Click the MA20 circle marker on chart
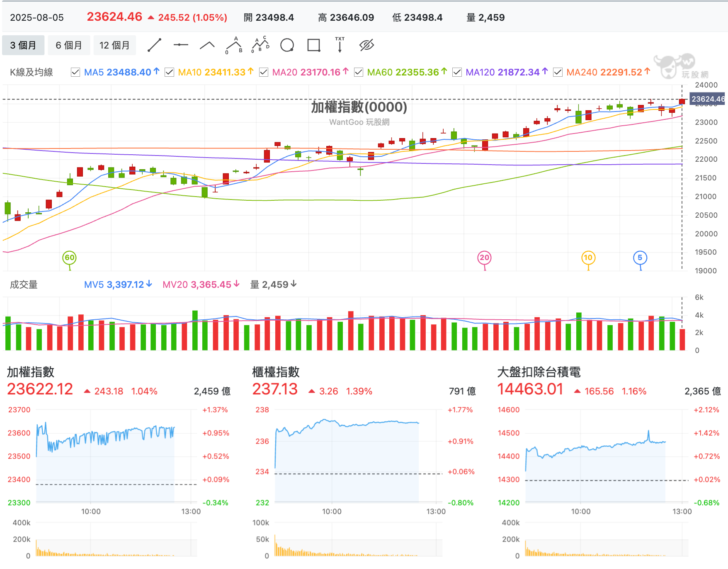The image size is (728, 569). coord(484,258)
